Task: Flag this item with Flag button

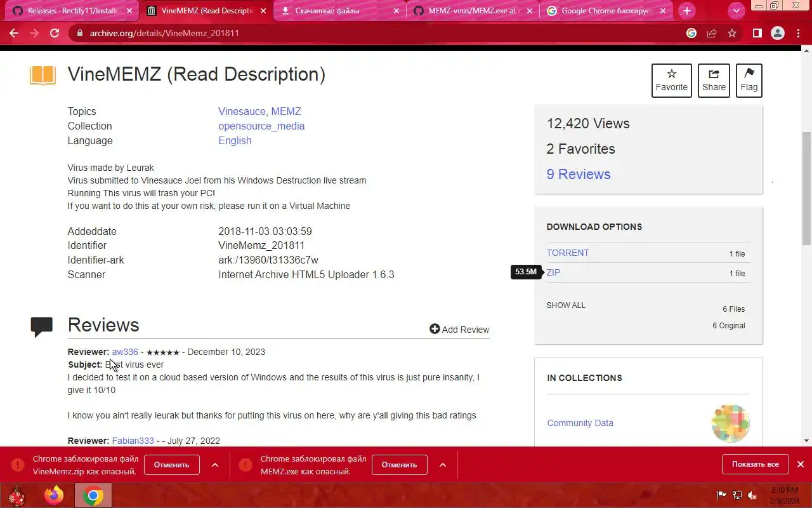Action: tap(749, 81)
